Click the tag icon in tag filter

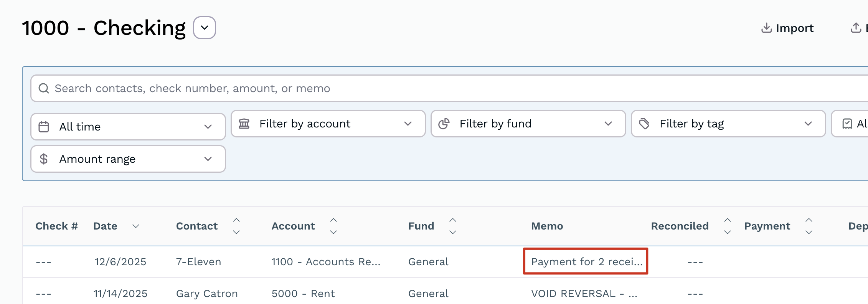point(644,124)
